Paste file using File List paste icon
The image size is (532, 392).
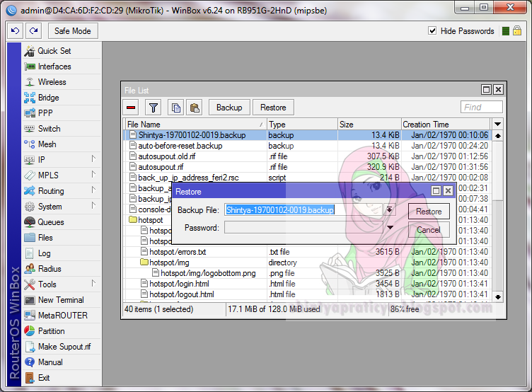pyautogui.click(x=195, y=108)
